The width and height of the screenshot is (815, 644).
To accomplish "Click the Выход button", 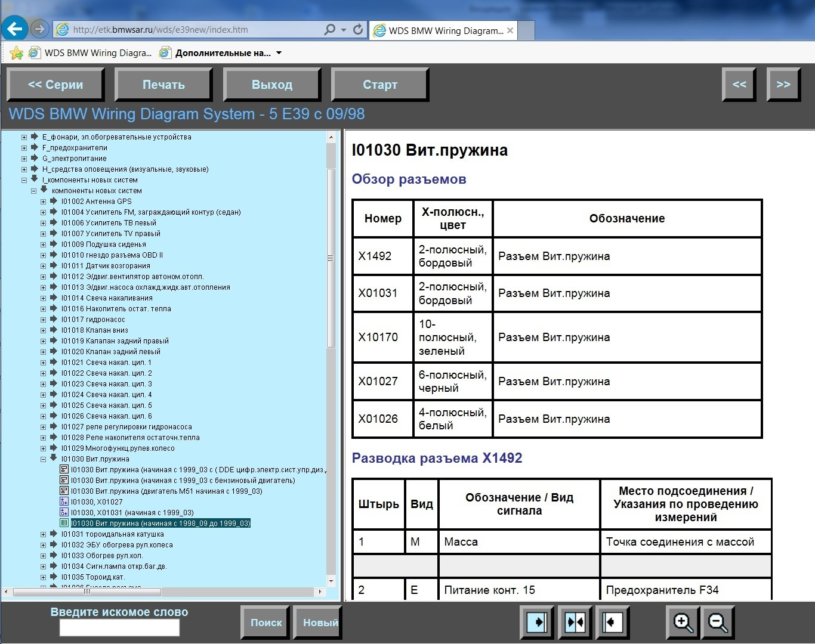I will point(272,85).
